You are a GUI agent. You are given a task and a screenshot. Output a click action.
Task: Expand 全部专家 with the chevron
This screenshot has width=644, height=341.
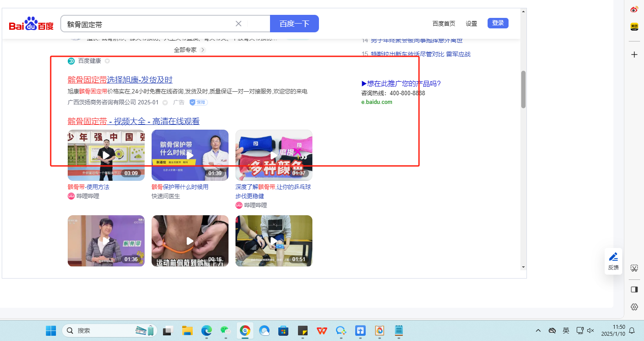pos(203,50)
